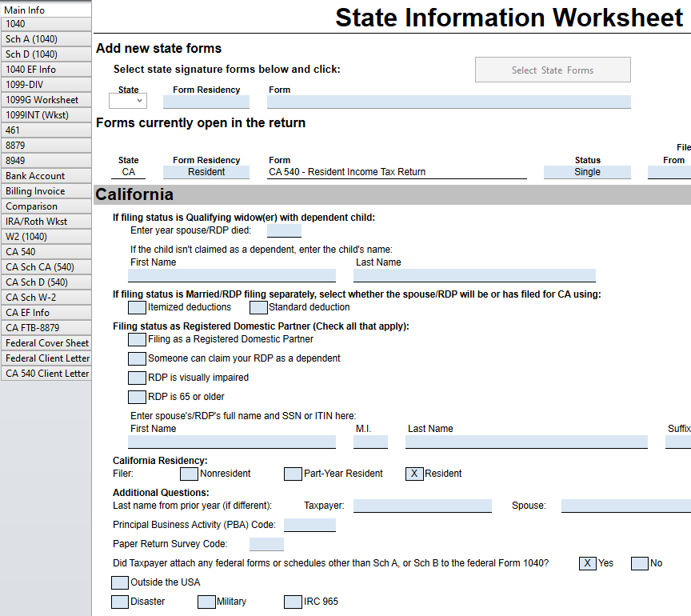Click the child's First Name field

pos(232,275)
